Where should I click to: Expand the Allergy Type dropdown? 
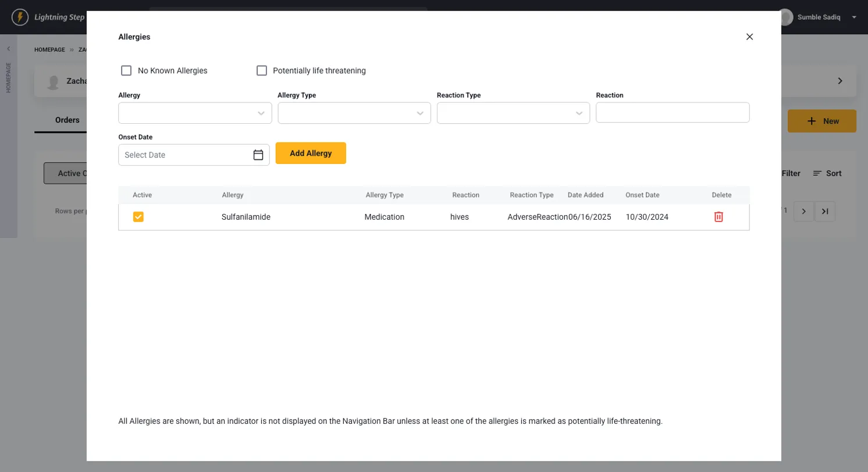[x=354, y=113]
